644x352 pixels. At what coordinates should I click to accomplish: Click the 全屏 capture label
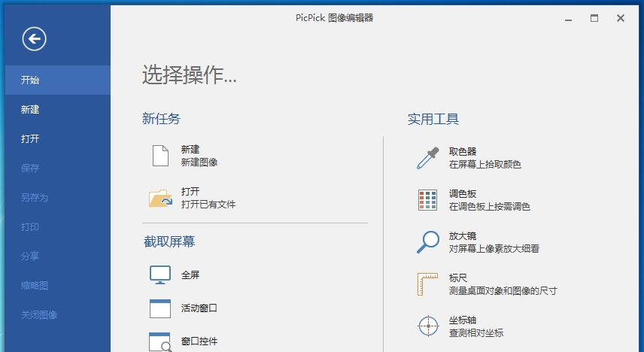coord(190,275)
